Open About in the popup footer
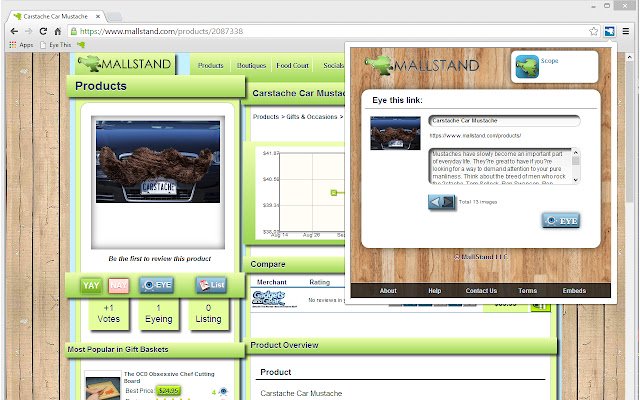 coord(388,291)
